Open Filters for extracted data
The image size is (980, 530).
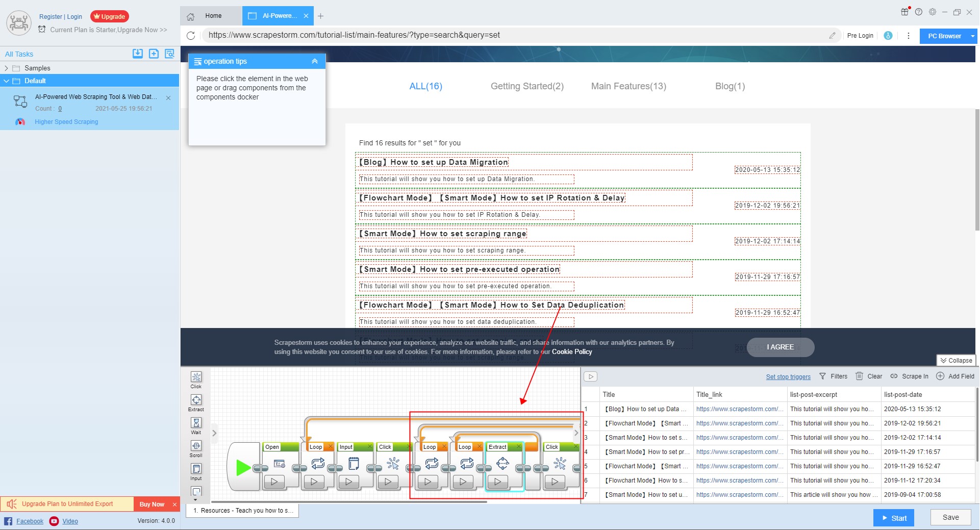pos(834,376)
